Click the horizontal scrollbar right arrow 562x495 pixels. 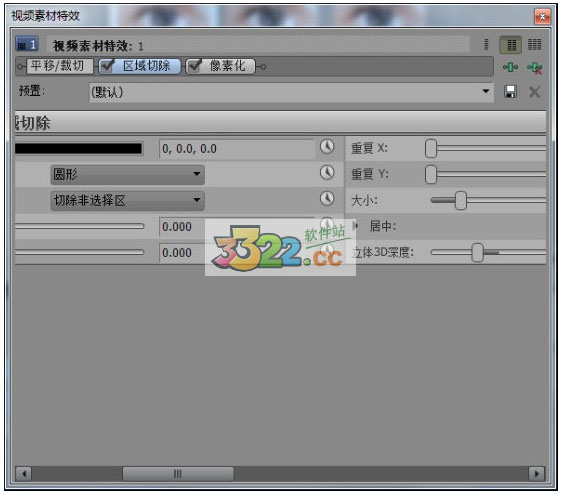coord(537,474)
